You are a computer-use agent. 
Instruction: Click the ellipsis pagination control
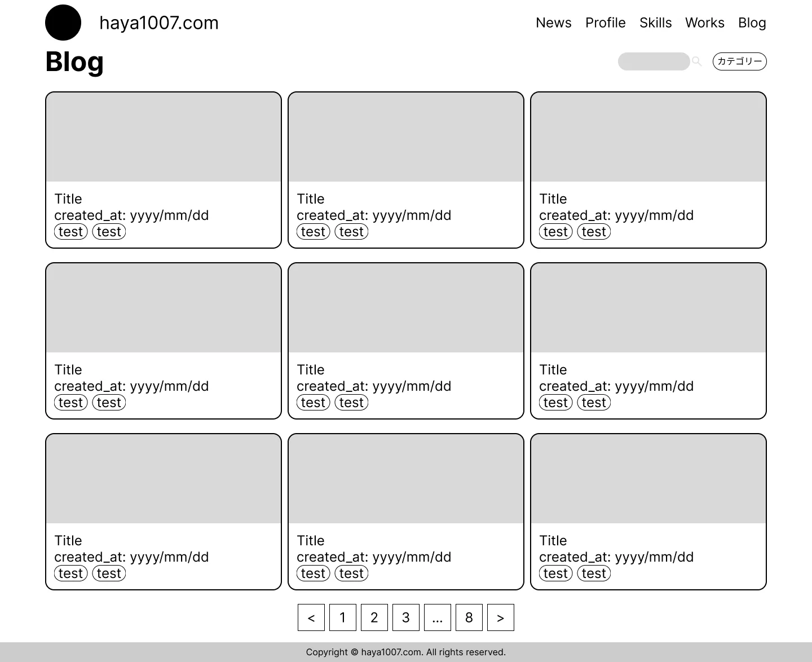[x=437, y=617]
